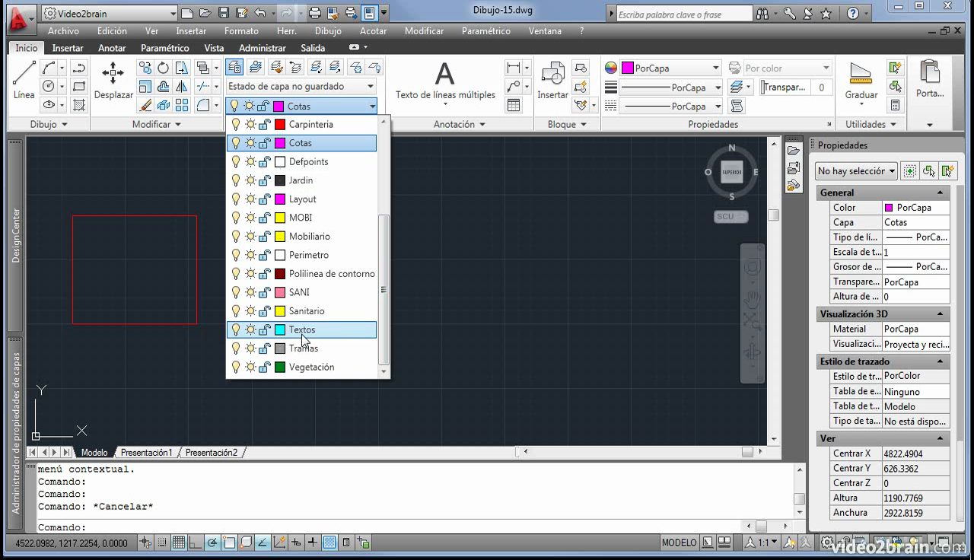
Task: Collapse the Cotas layer dropdown arrow
Action: coord(372,107)
